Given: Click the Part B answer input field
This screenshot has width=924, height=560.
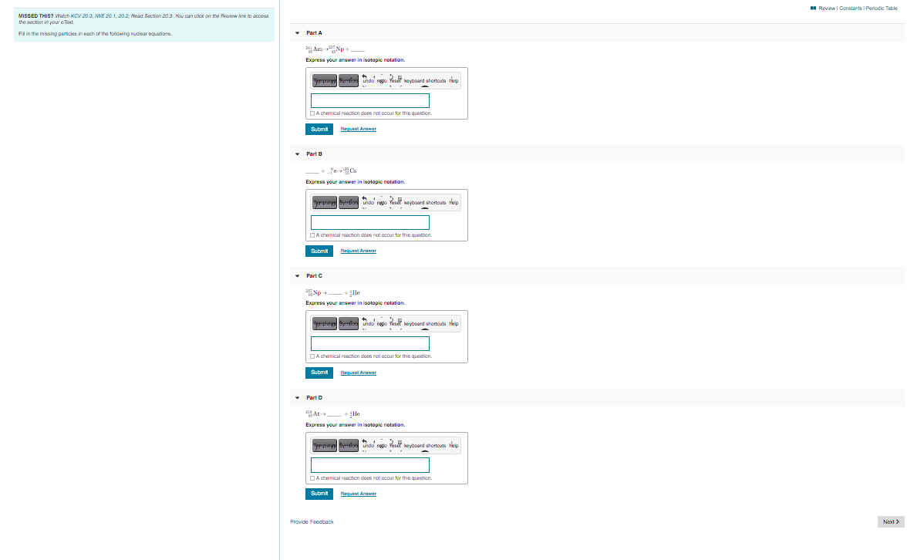Looking at the screenshot, I should click(x=370, y=222).
